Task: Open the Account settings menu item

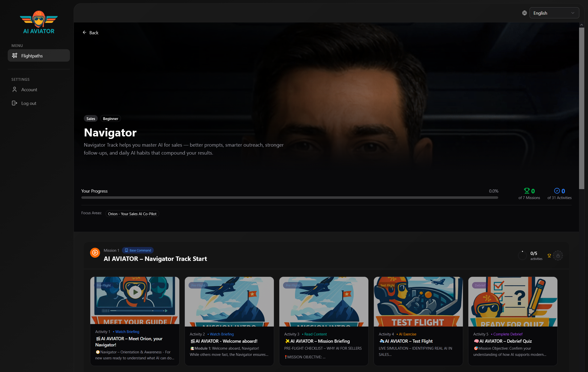Action: tap(29, 90)
